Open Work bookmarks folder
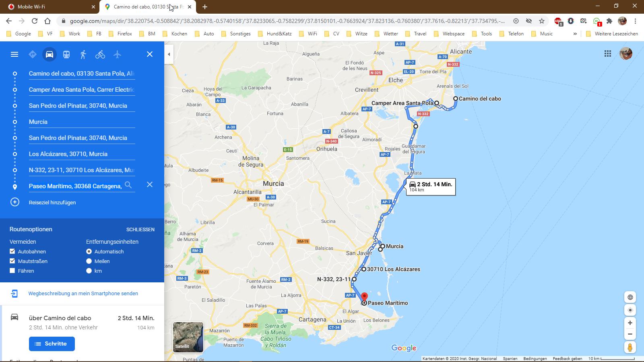Viewport: 644px width, 362px height. click(70, 34)
